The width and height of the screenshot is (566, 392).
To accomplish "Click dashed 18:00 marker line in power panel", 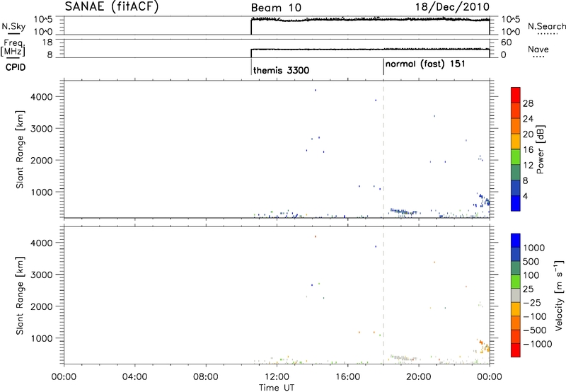I will 383,149.
